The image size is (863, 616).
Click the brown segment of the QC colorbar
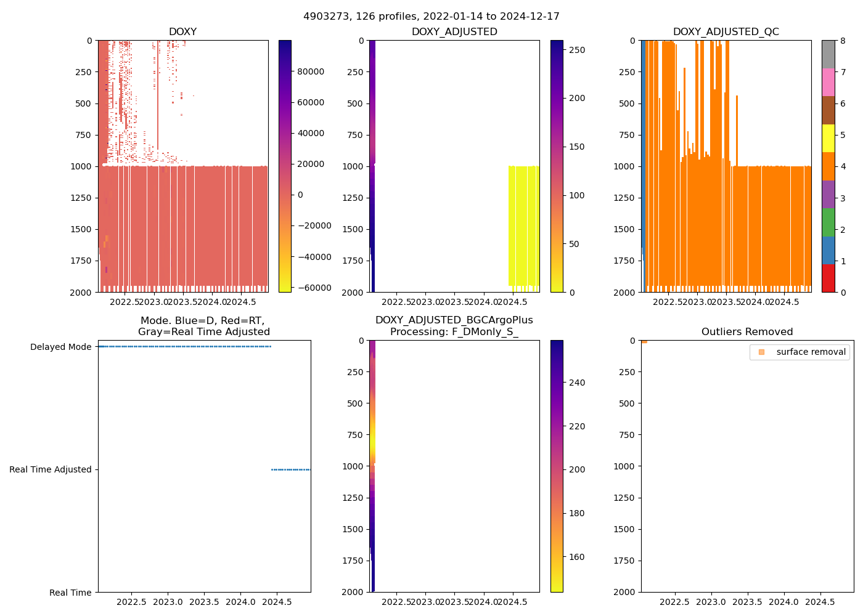pos(828,110)
